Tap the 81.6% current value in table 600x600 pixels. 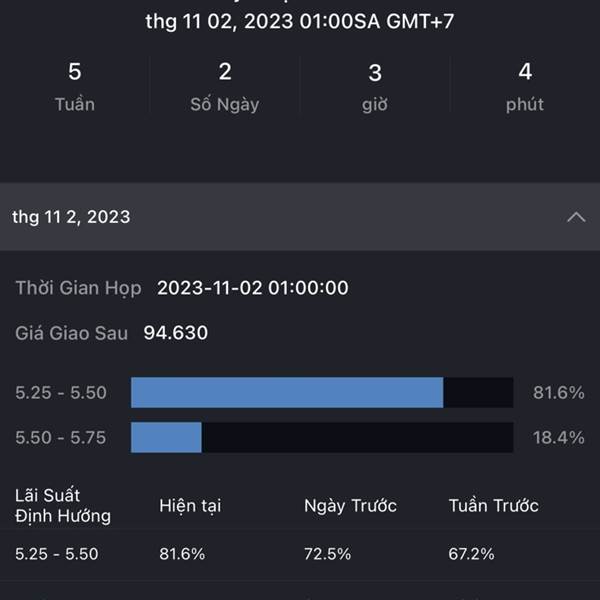182,554
